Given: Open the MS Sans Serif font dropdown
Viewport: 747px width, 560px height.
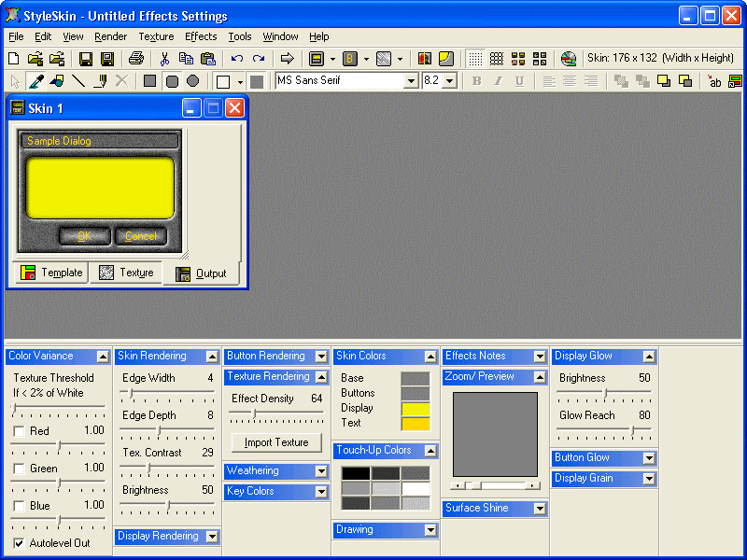Looking at the screenshot, I should point(411,81).
